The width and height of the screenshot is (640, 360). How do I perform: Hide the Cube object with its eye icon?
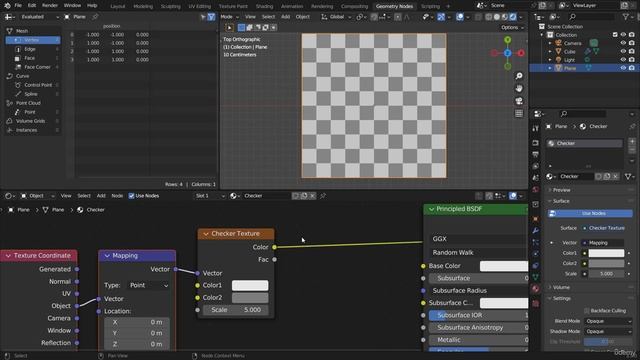click(623, 51)
